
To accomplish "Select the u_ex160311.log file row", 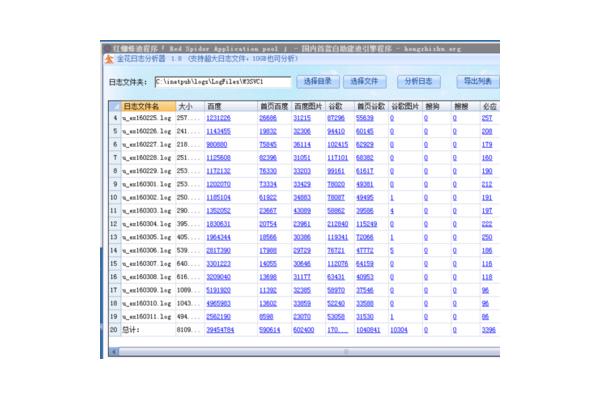I will (x=147, y=316).
